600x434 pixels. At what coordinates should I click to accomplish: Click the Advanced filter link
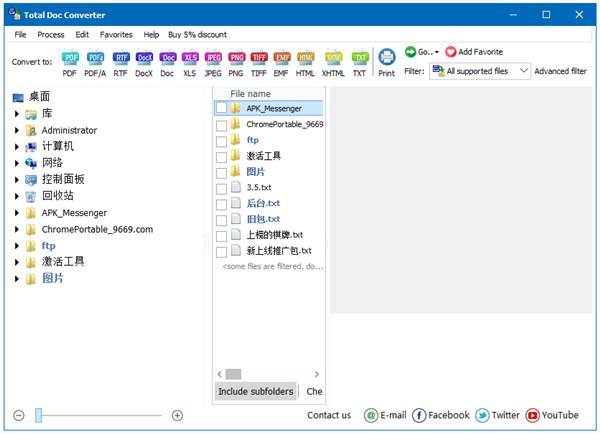coord(561,71)
